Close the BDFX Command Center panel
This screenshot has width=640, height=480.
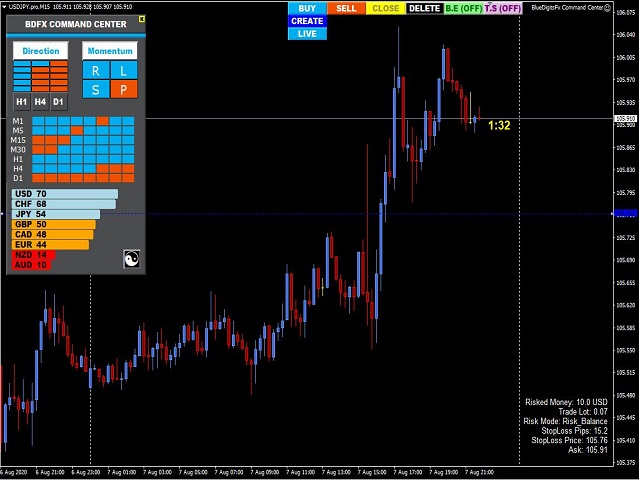(142, 19)
